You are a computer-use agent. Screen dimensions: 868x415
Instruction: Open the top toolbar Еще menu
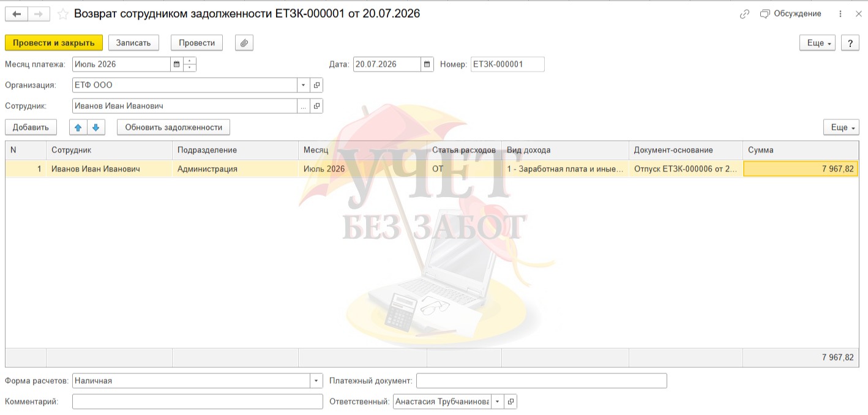pos(817,43)
